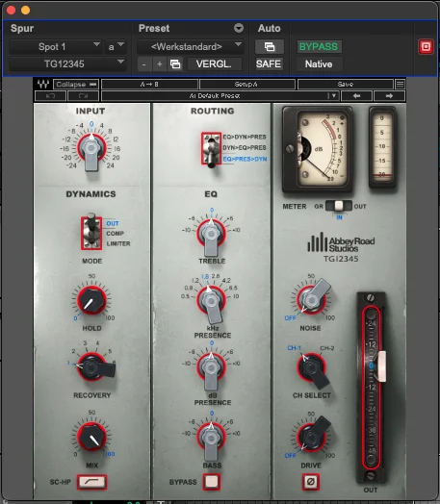Viewport: 440px width, 504px height.
Task: Select the DYN>EQ>PRES routing label
Action: [245, 147]
